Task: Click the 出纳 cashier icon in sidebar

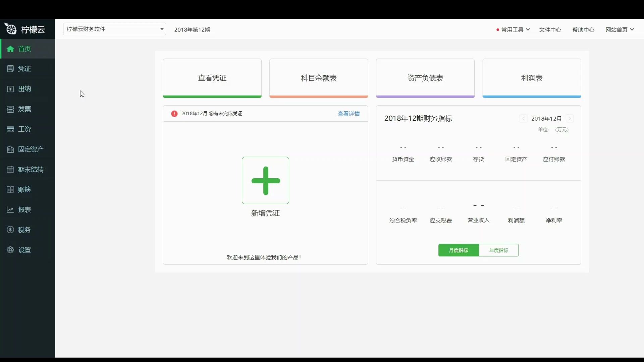Action: pyautogui.click(x=10, y=89)
